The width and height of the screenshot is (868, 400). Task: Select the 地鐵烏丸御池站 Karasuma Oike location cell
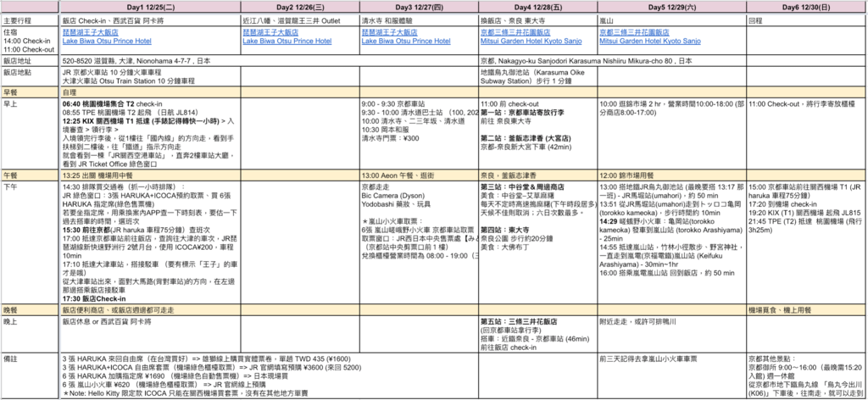tap(538, 76)
